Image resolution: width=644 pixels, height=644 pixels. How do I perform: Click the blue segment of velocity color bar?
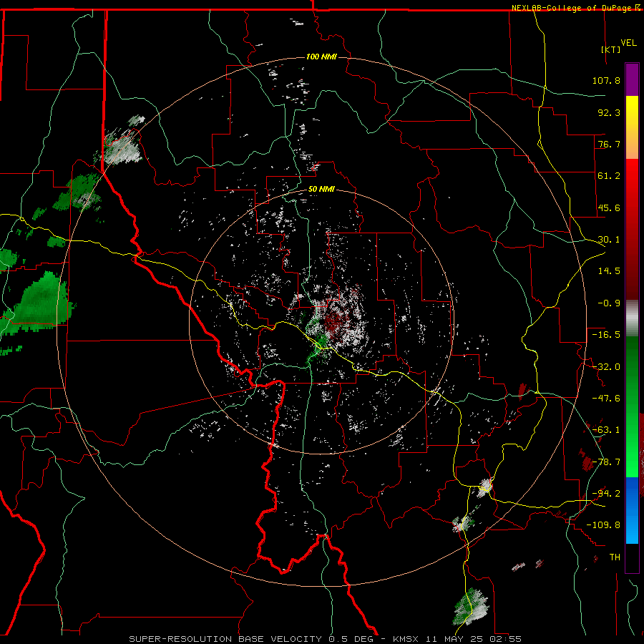[632, 510]
